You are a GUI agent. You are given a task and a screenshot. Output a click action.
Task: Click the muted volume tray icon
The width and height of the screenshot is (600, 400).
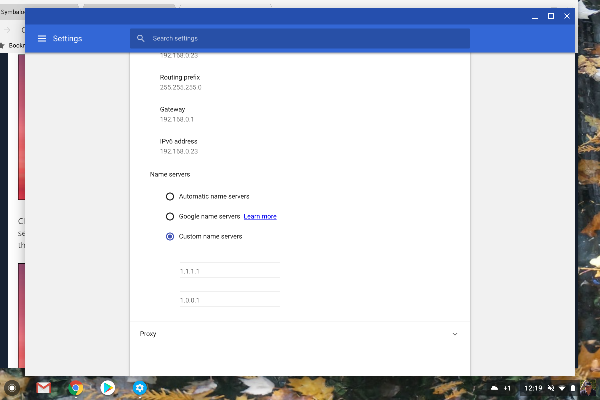[549, 387]
